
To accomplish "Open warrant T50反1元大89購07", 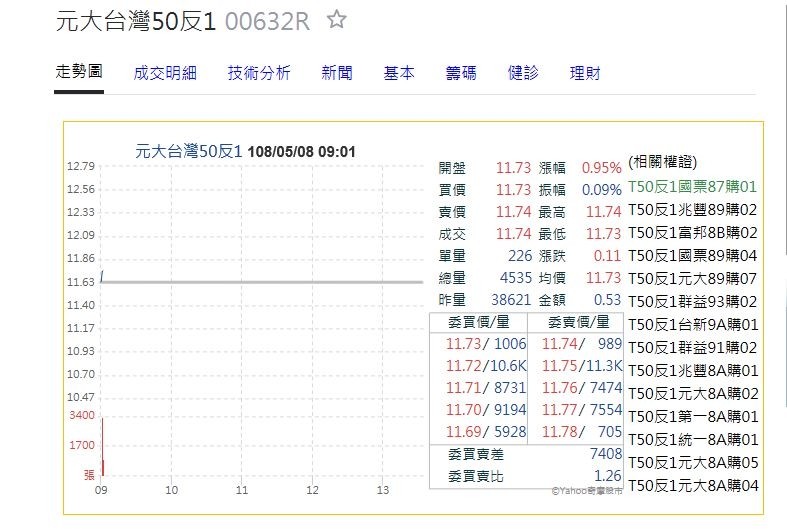I will coord(692,279).
